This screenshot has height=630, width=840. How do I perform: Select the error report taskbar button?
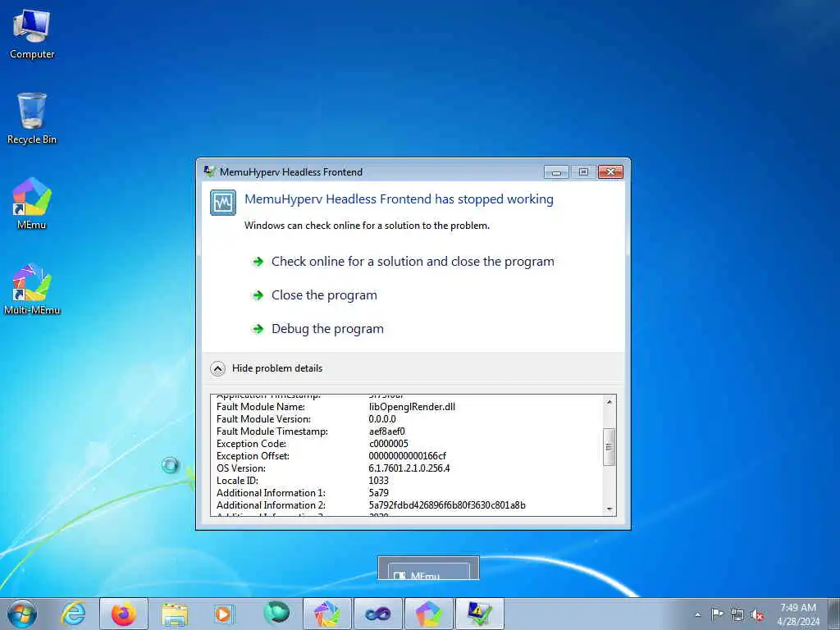[479, 614]
